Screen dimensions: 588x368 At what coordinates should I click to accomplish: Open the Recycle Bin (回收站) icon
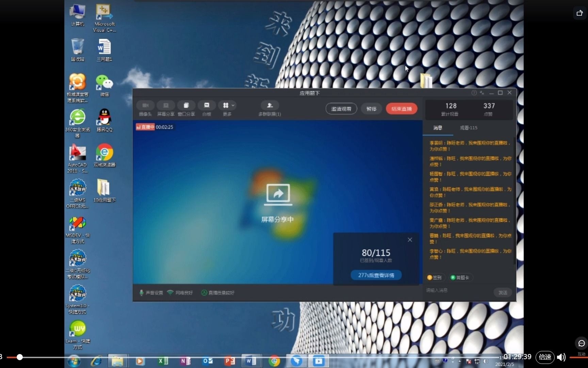point(78,50)
